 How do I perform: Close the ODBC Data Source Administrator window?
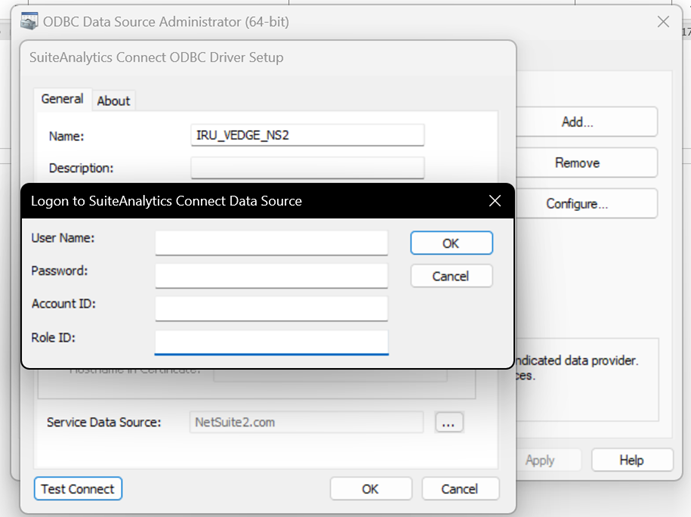click(x=663, y=22)
